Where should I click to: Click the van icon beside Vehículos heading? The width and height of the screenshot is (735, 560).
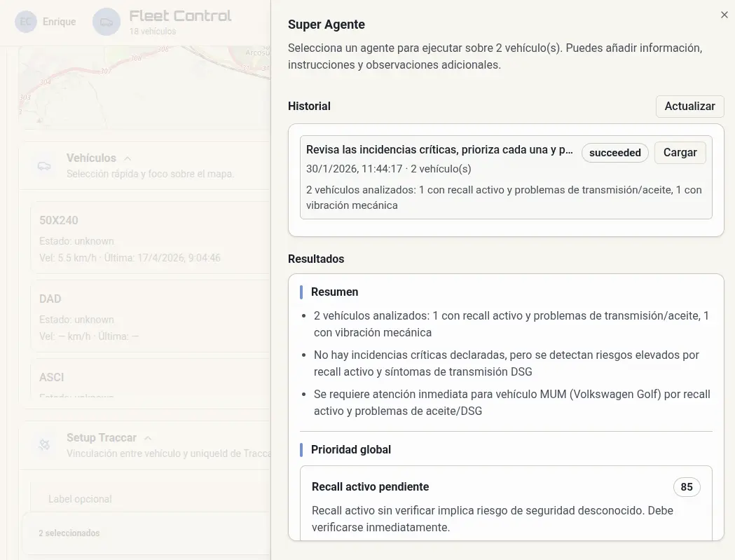44,165
